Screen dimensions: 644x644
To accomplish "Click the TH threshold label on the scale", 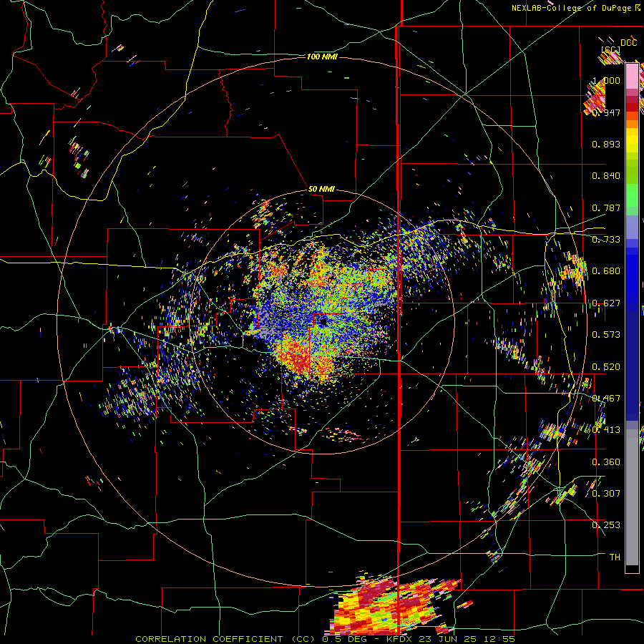I will coord(615,557).
